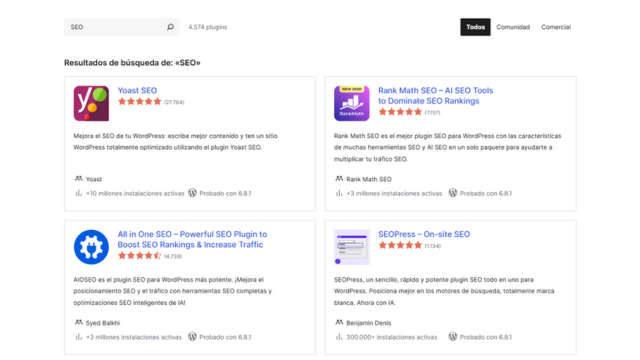Click the author name "Rank Math SEO"
Image resolution: width=640 pixels, height=360 pixels.
pos(369,179)
